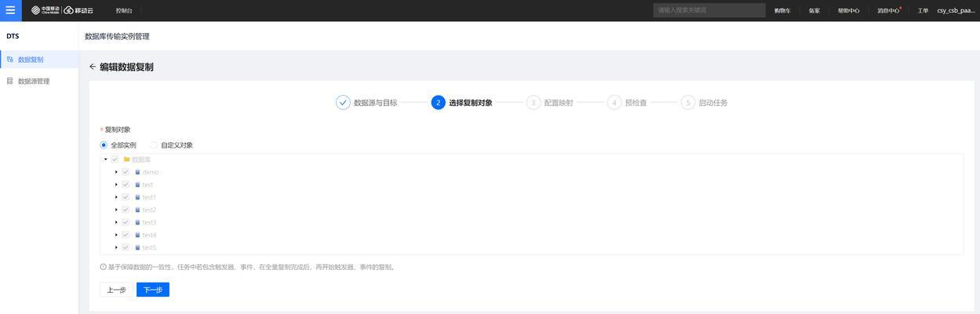
Task: Open the hamburger menu icon
Action: click(x=10, y=10)
